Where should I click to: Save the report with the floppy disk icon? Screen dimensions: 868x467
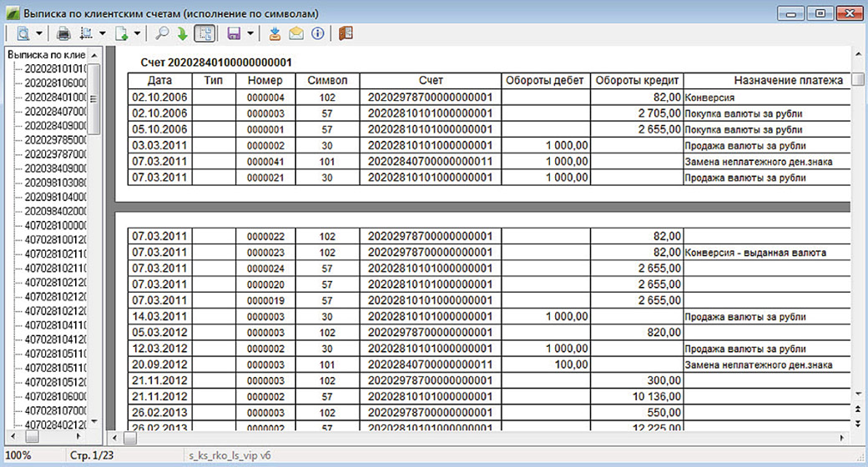click(x=234, y=33)
